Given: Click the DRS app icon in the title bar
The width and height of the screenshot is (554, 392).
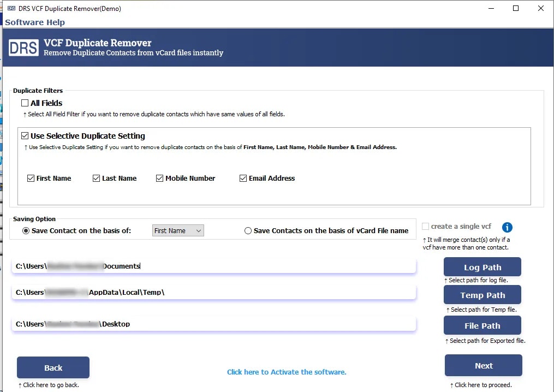Looking at the screenshot, I should click(11, 8).
